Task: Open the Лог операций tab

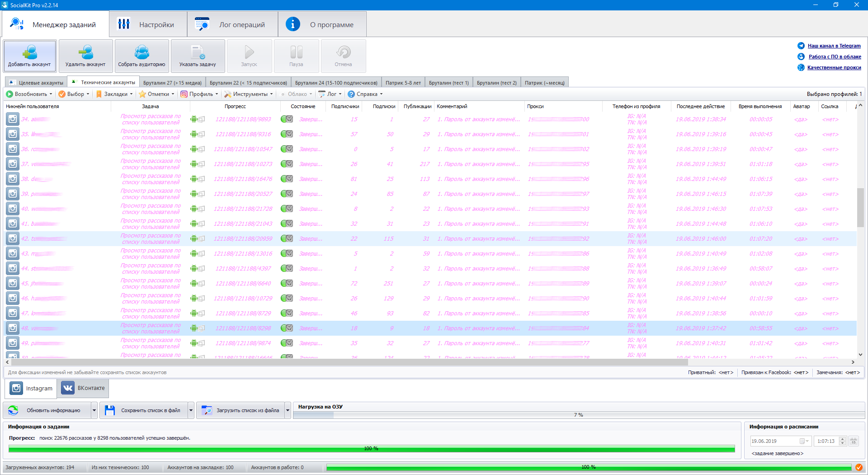Action: click(x=232, y=24)
